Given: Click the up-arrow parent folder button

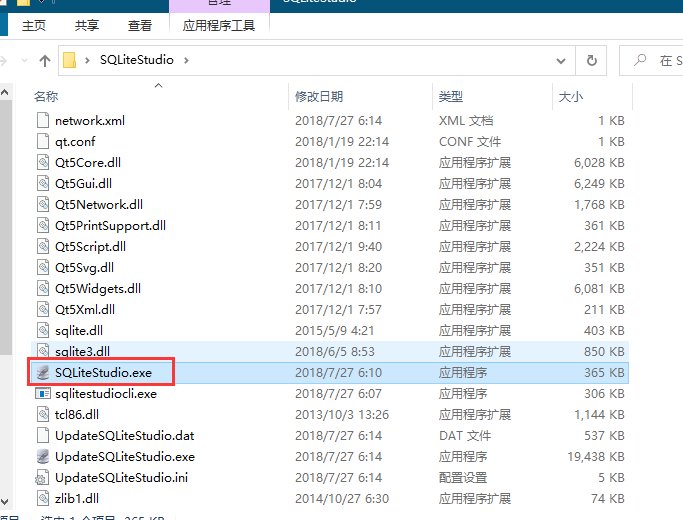Looking at the screenshot, I should point(43,60).
